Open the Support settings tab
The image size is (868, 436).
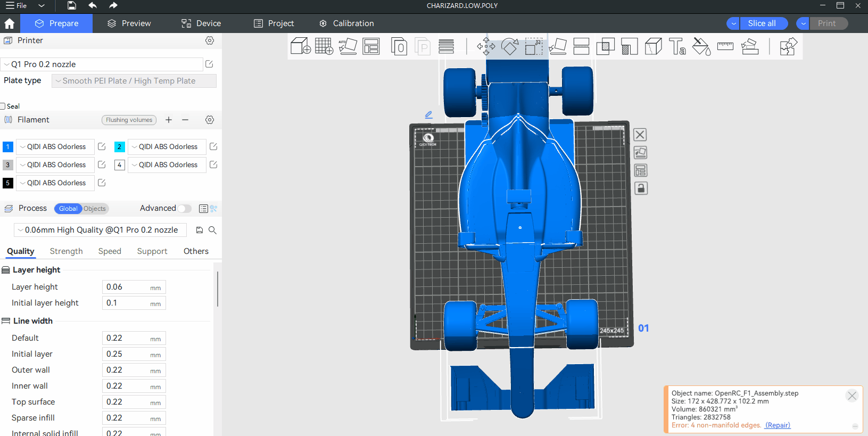tap(152, 251)
